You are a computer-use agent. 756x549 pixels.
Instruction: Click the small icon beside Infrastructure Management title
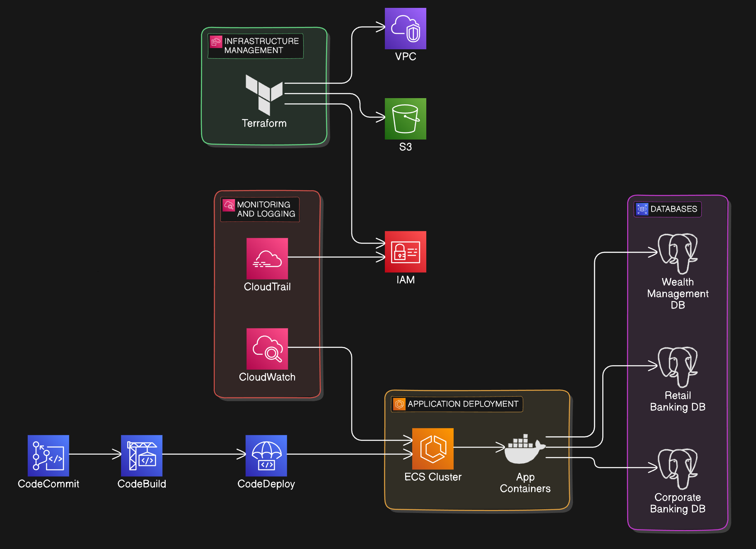point(216,42)
